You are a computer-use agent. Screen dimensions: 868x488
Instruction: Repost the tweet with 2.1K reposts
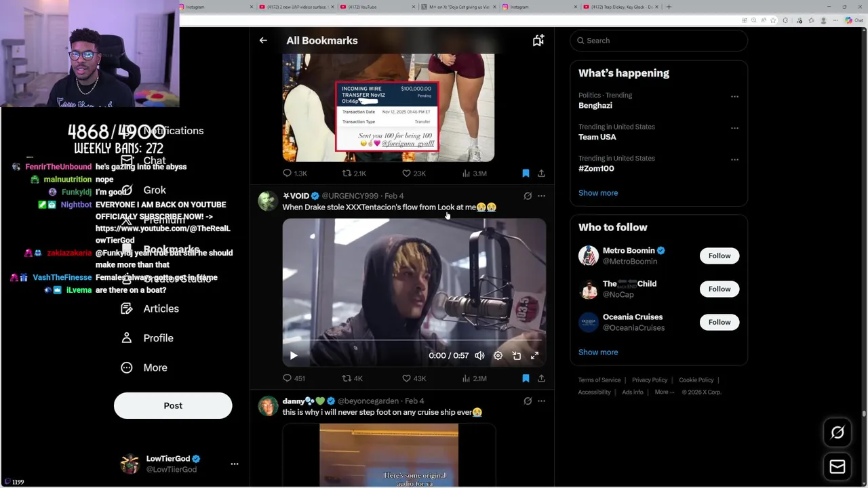click(x=354, y=174)
